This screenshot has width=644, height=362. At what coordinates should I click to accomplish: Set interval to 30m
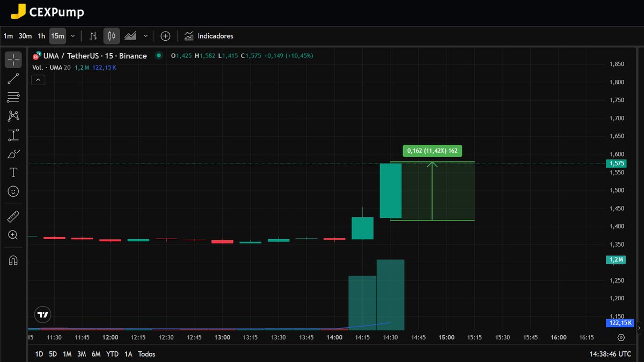25,36
